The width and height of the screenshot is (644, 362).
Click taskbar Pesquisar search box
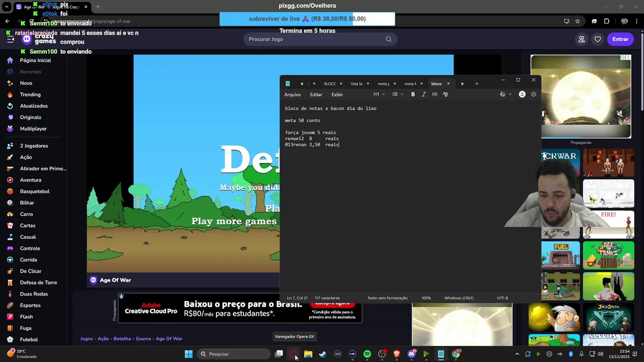pyautogui.click(x=233, y=354)
